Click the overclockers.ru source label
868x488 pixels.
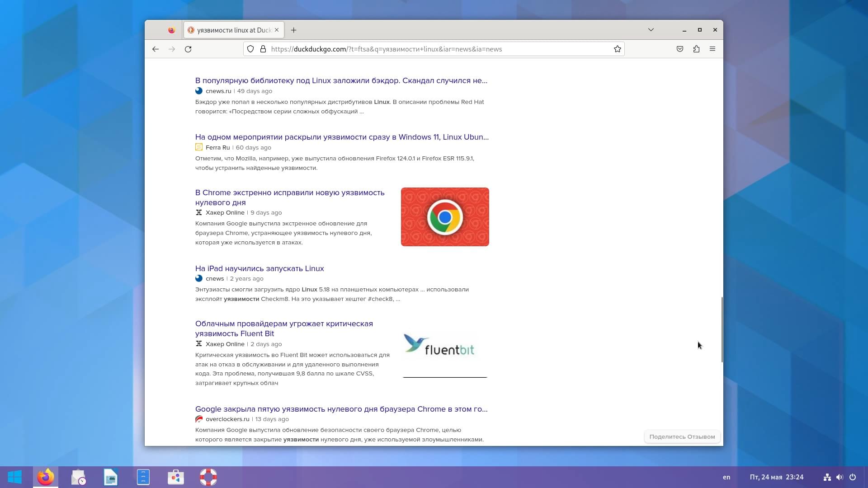click(227, 419)
